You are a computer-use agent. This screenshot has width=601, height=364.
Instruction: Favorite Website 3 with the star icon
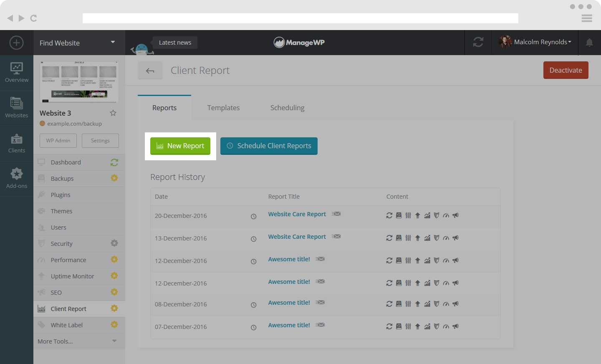tap(113, 113)
